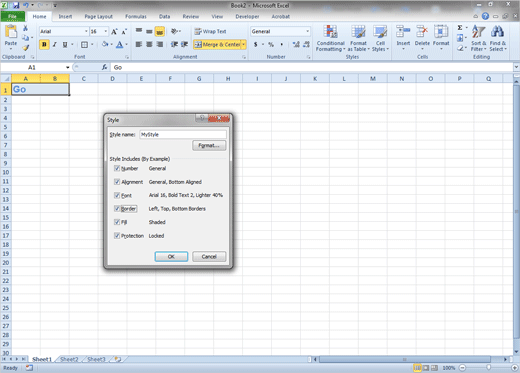Click the Underline button

point(65,44)
